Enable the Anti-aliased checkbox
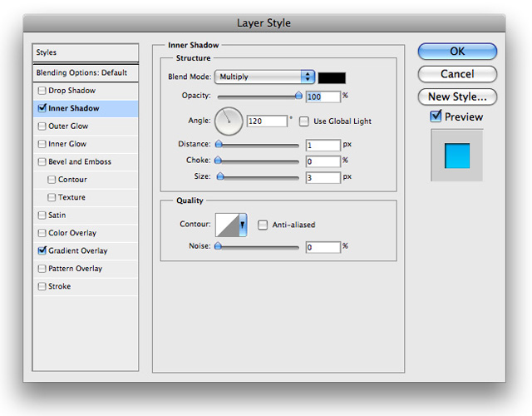This screenshot has height=416, width=532. click(x=263, y=225)
